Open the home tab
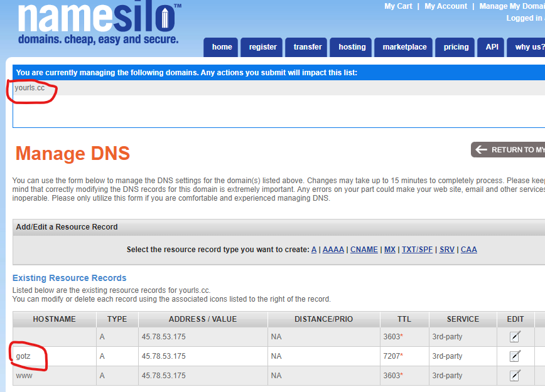 point(222,47)
